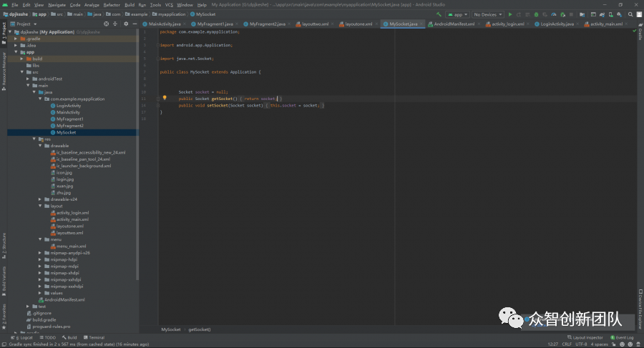Image resolution: width=644 pixels, height=348 pixels.
Task: Click the Stop square icon
Action: pyautogui.click(x=571, y=14)
